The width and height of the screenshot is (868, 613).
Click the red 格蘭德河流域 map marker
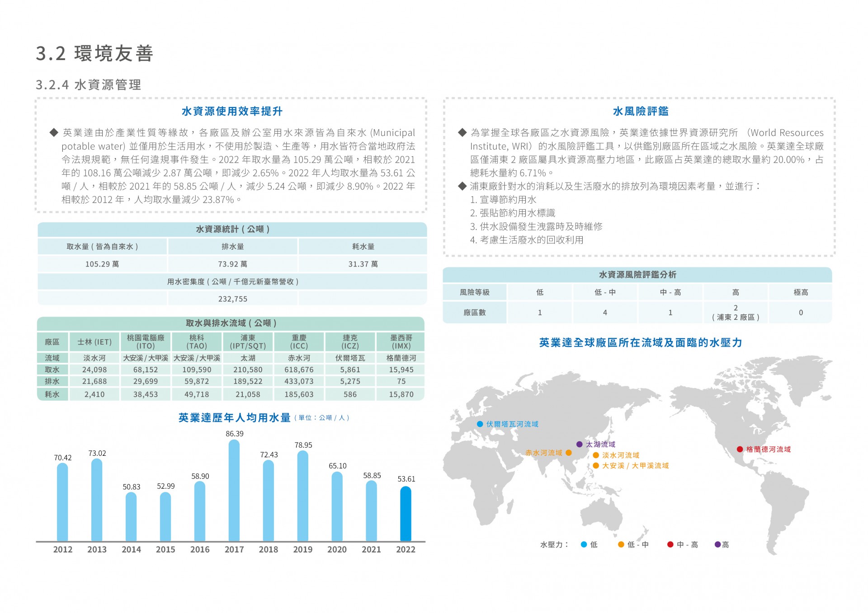pos(740,449)
